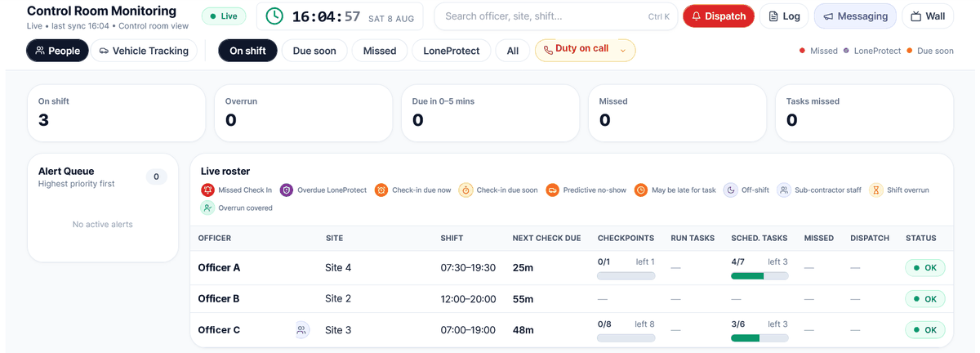980x353 pixels.
Task: Click the Site 2 cell
Action: (338, 299)
